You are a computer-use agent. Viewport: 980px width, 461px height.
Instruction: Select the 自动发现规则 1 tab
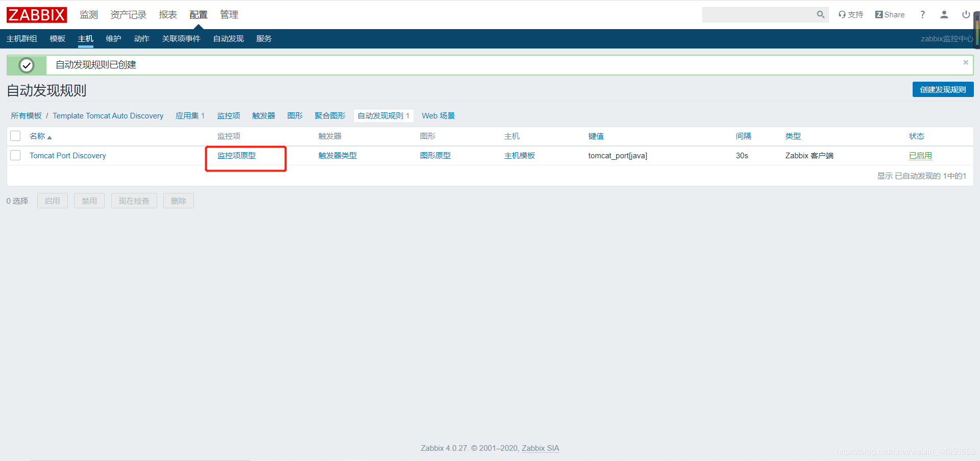[x=383, y=116]
